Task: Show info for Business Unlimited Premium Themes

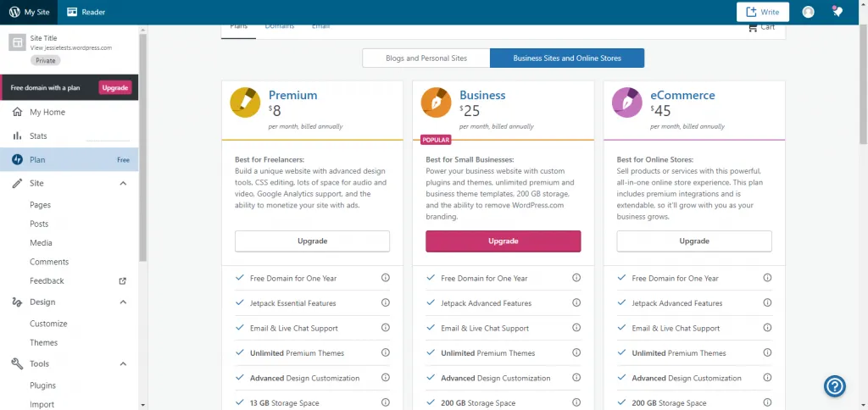Action: tap(576, 352)
